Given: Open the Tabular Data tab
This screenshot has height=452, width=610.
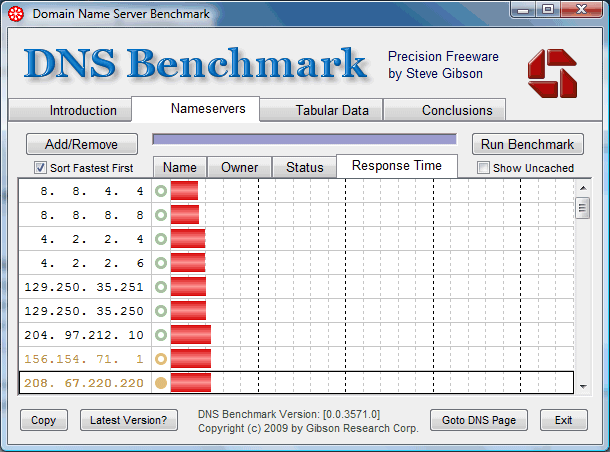Looking at the screenshot, I should pyautogui.click(x=321, y=110).
